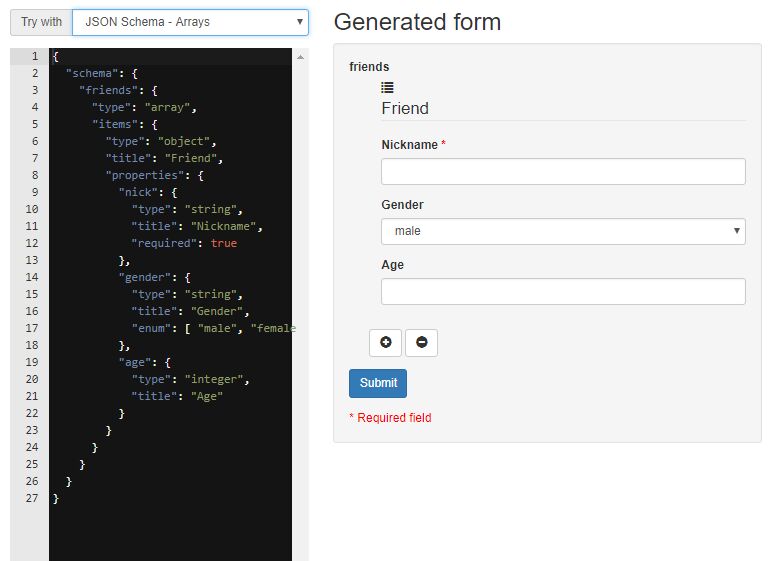Expand the Gender select box
771x561 pixels.
563,231
